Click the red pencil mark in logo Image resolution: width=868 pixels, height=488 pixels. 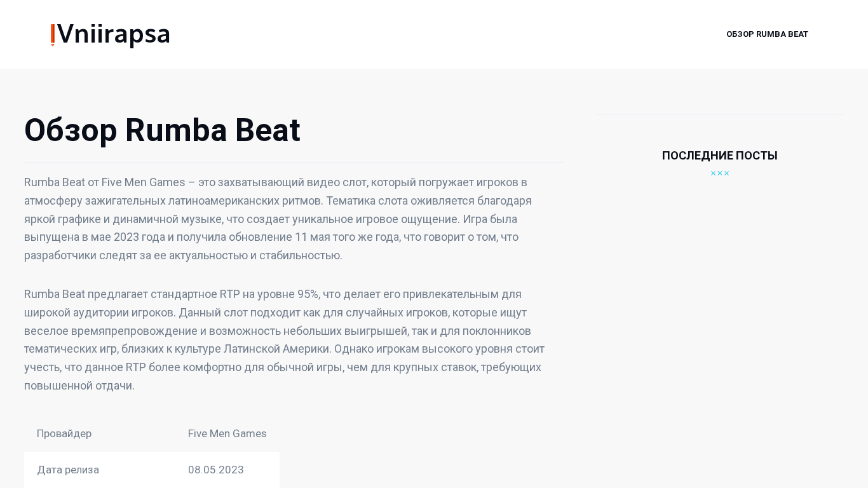pyautogui.click(x=53, y=35)
